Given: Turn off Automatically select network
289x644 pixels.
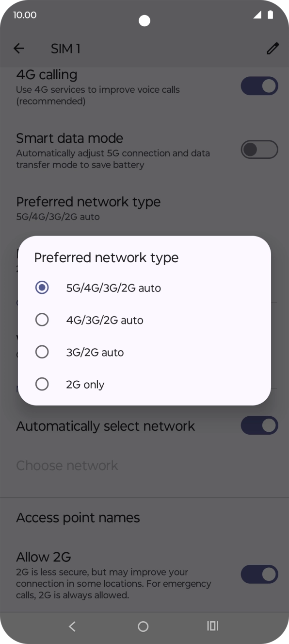Looking at the screenshot, I should click(x=259, y=425).
